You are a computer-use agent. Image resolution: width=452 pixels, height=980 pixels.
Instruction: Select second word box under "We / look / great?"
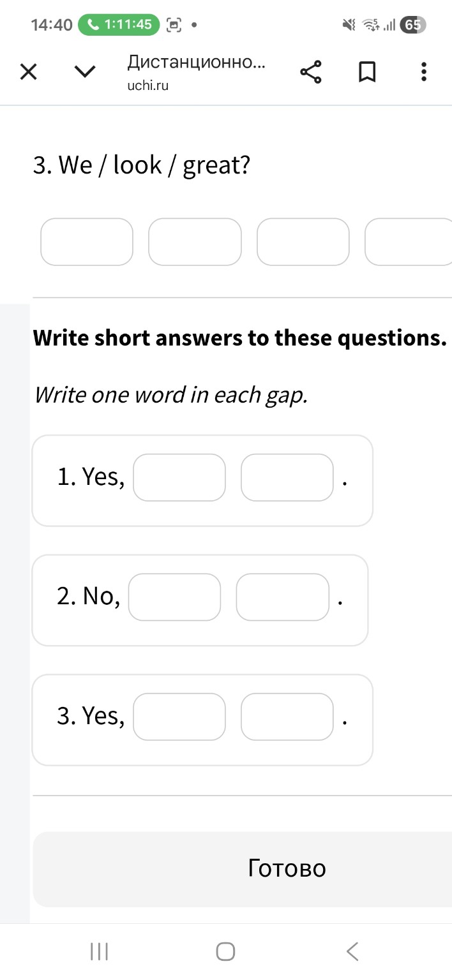195,242
